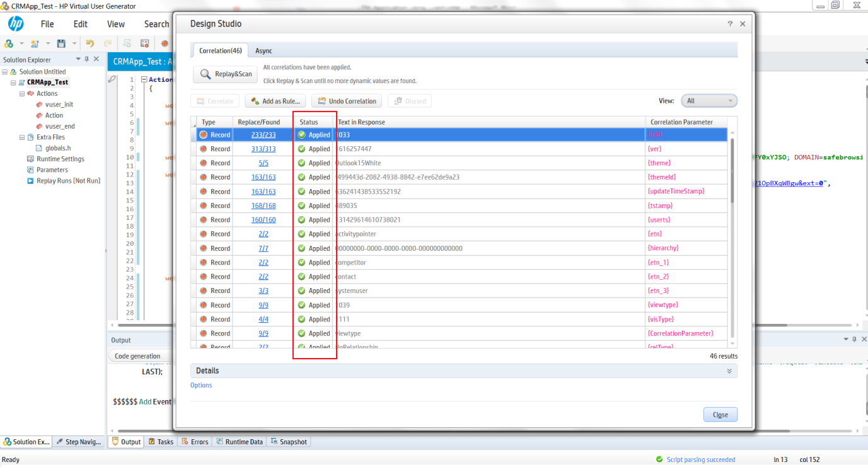Click the Replay Runs play icon
868x467 pixels.
pos(30,181)
